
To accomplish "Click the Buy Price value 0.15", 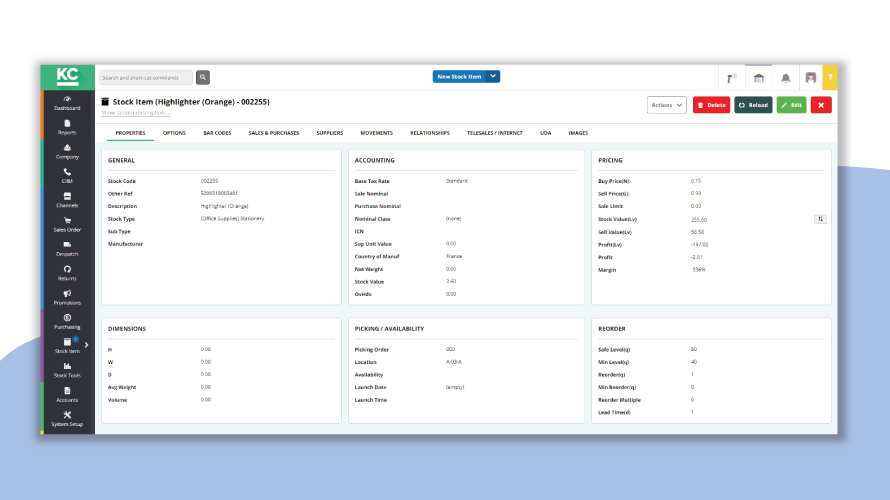I will [x=696, y=181].
